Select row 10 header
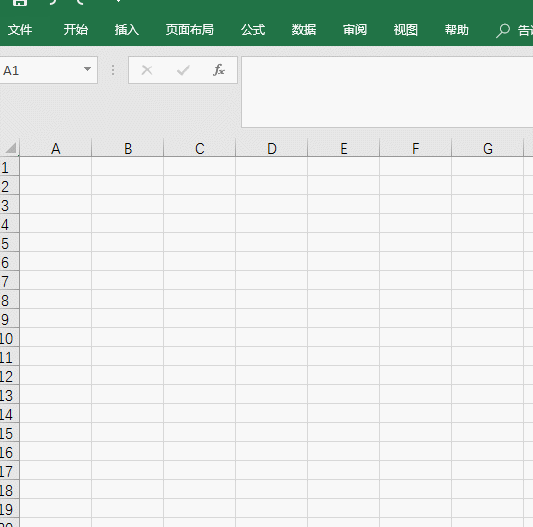Viewport: 533px width, 527px height. (10, 338)
